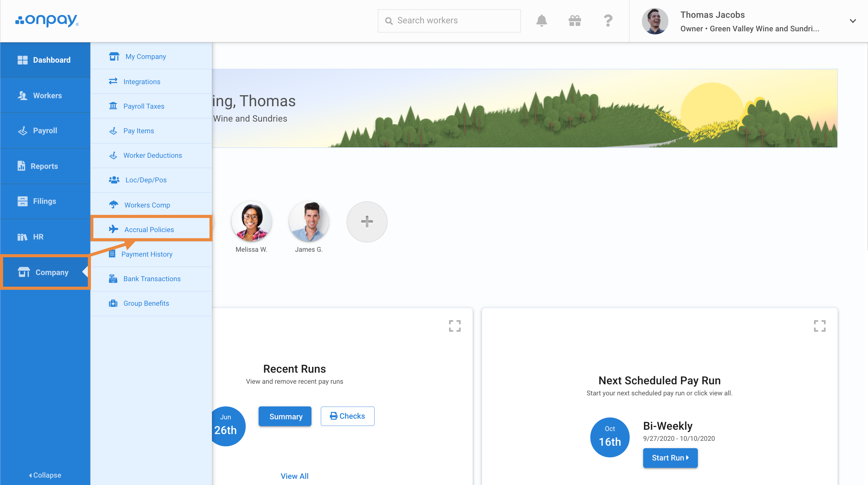Open the gift rewards icon
868x485 pixels.
click(574, 21)
